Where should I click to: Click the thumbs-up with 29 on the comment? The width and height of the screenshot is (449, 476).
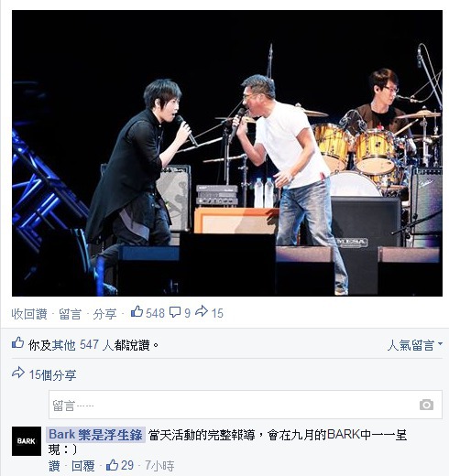click(112, 465)
